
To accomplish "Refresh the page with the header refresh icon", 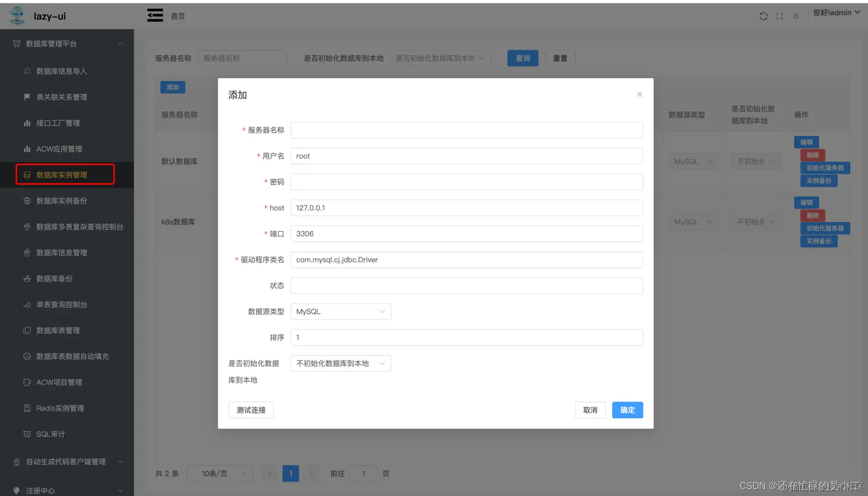I will [763, 16].
